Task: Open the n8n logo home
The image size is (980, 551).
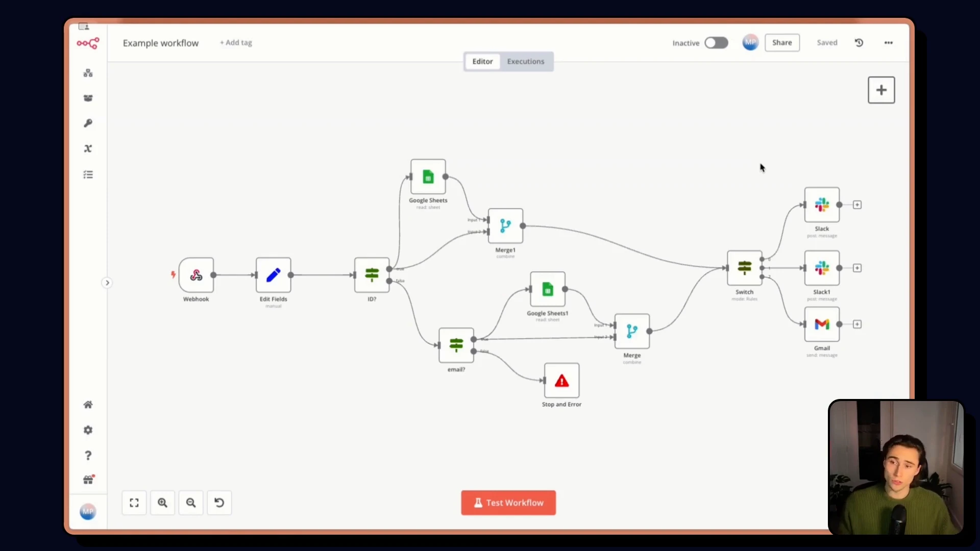Action: (x=88, y=43)
